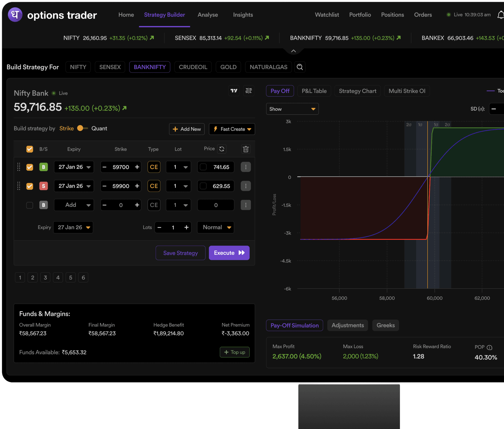Go to Analyse in top navigation
The height and width of the screenshot is (429, 504).
[x=208, y=15]
